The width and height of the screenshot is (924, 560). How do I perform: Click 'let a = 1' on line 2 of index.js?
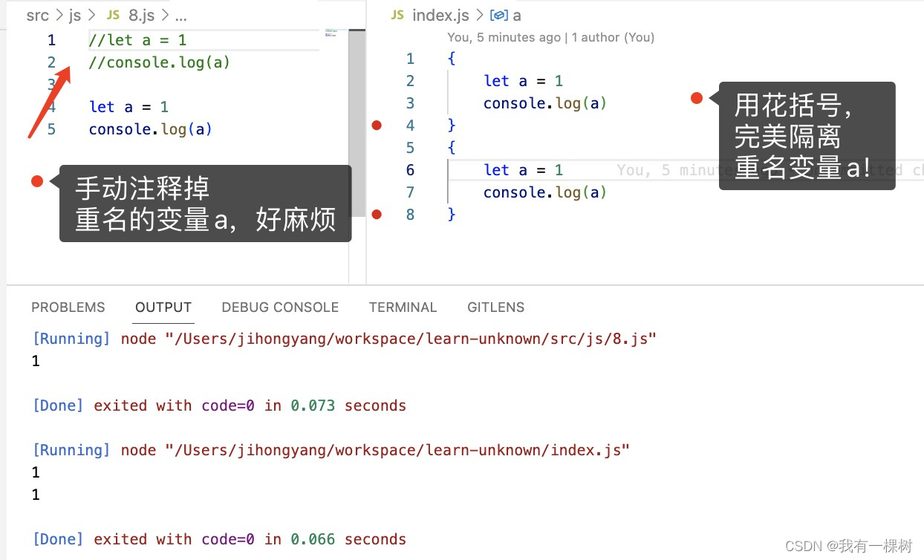[x=524, y=81]
